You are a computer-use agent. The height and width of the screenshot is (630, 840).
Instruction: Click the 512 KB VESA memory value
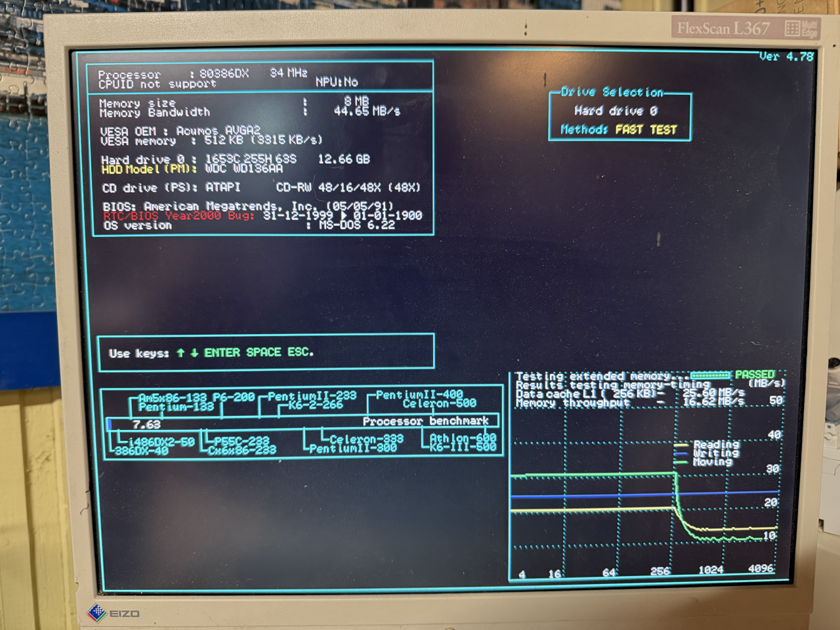[x=226, y=140]
